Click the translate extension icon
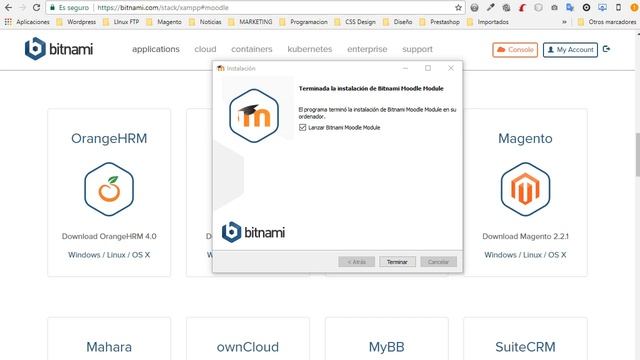The width and height of the screenshot is (640, 360). (x=570, y=8)
